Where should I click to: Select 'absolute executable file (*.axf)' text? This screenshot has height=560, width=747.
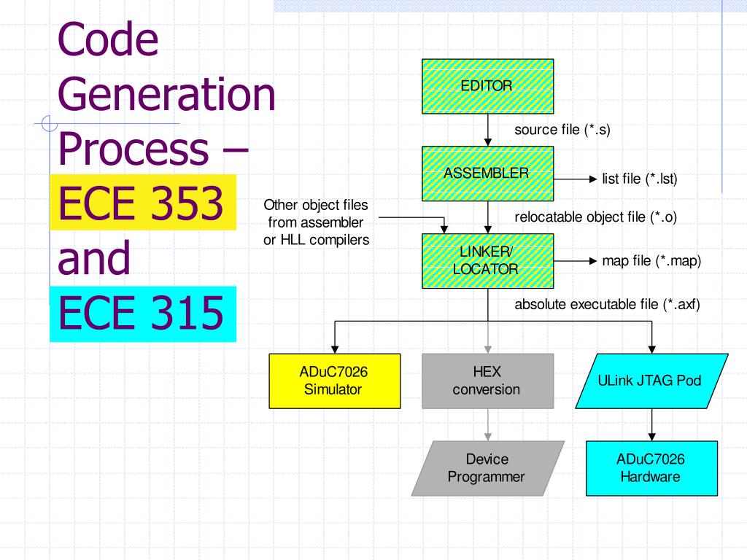[607, 304]
